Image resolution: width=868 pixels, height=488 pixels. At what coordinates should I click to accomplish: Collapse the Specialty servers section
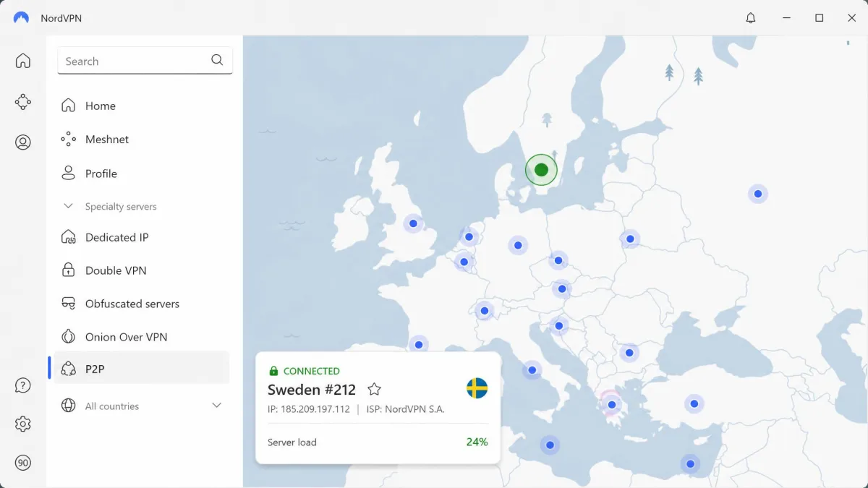pos(69,206)
